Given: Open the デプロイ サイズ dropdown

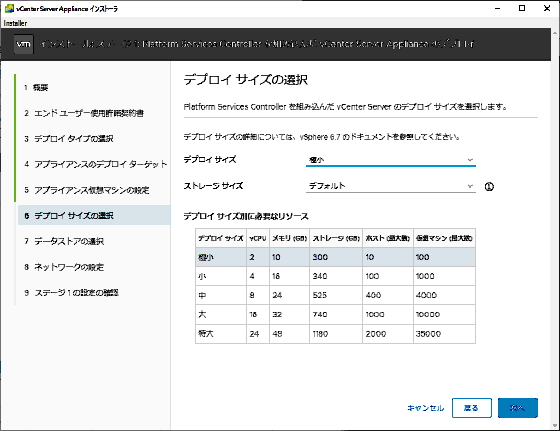Looking at the screenshot, I should (x=391, y=160).
